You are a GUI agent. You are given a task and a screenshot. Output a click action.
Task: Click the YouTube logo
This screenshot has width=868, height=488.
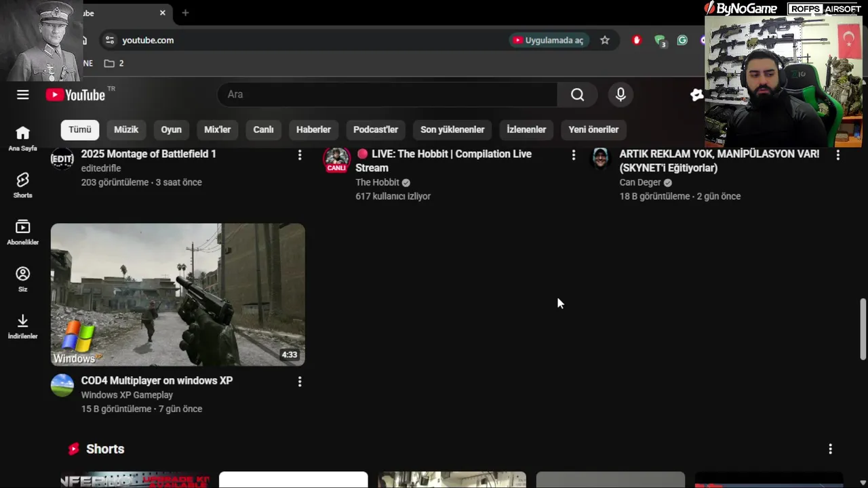[76, 95]
